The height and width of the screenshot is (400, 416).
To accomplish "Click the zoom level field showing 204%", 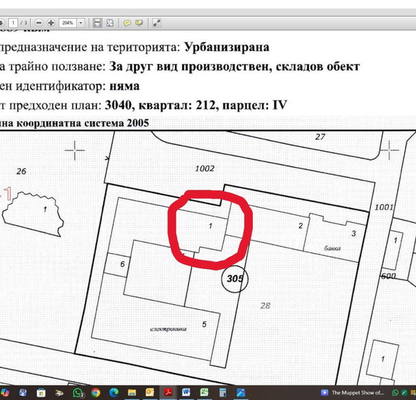I will [x=68, y=23].
